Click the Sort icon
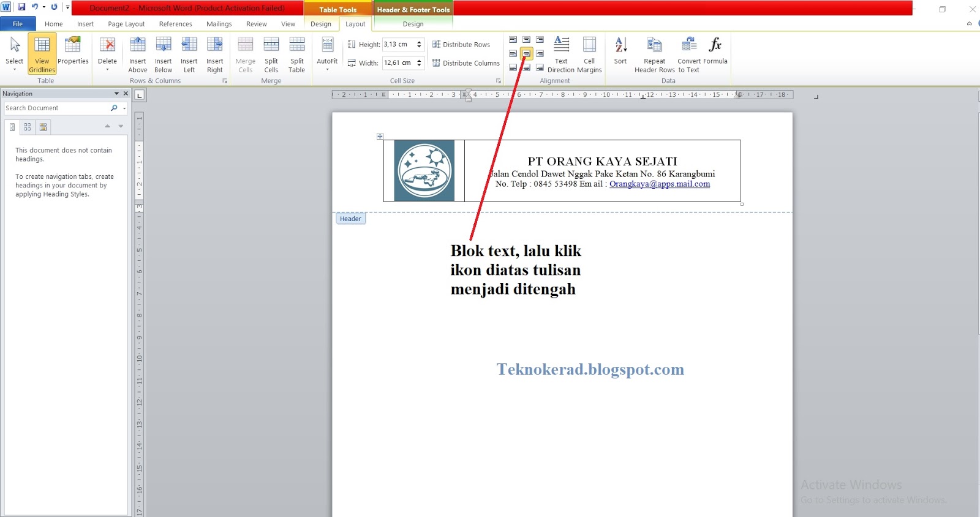The image size is (980, 517). tap(620, 45)
